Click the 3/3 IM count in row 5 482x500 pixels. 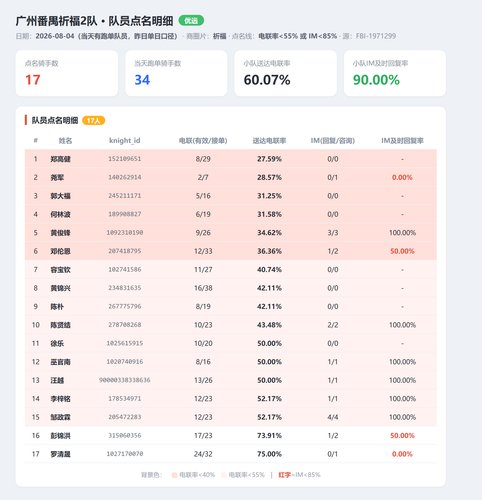coord(333,233)
